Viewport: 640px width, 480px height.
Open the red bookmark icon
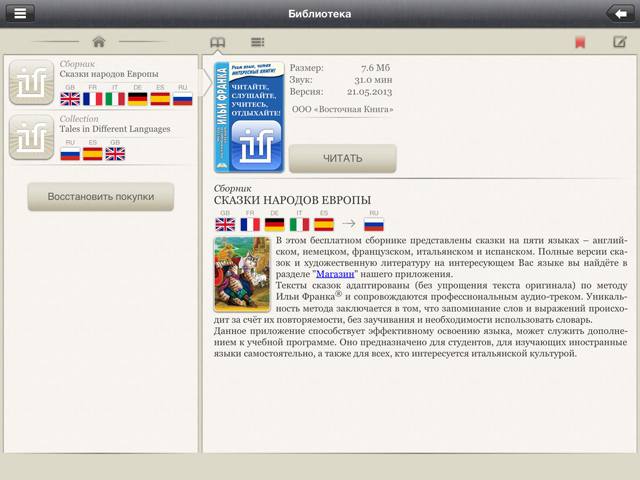click(580, 42)
